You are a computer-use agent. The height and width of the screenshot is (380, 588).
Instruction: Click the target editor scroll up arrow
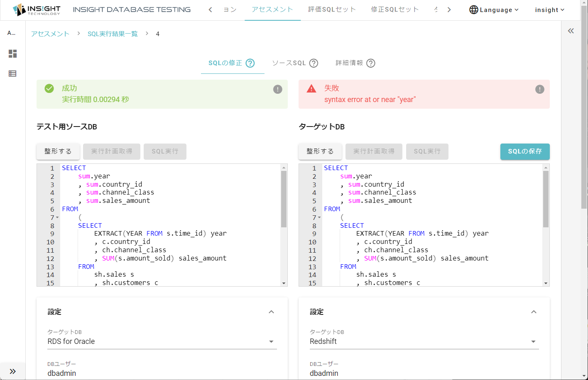546,167
